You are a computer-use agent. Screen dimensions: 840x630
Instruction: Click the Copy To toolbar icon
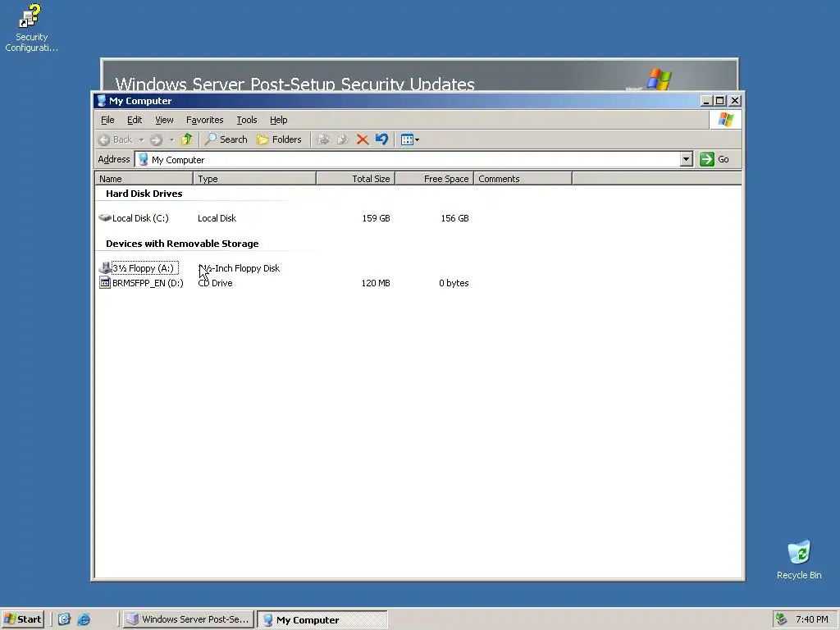coord(342,139)
